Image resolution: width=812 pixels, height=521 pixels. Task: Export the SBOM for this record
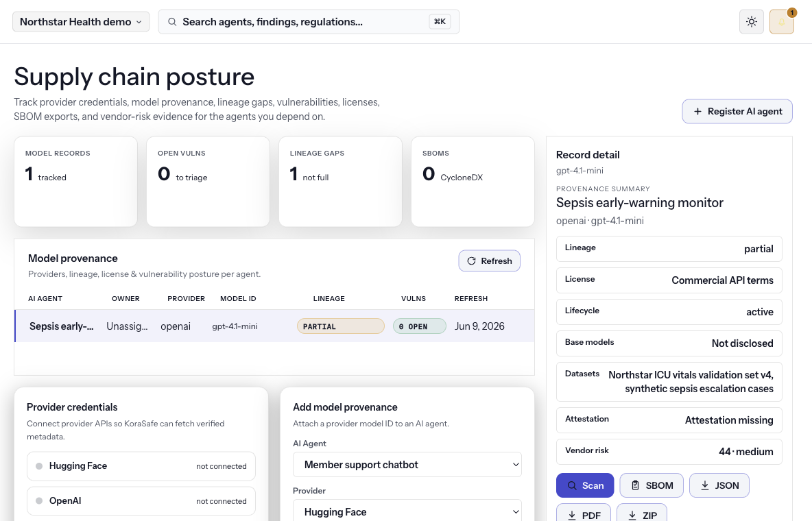click(652, 485)
